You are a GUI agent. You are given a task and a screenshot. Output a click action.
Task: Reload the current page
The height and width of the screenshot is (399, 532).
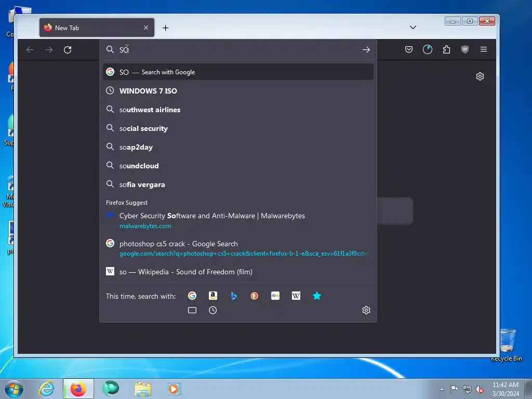pos(68,50)
